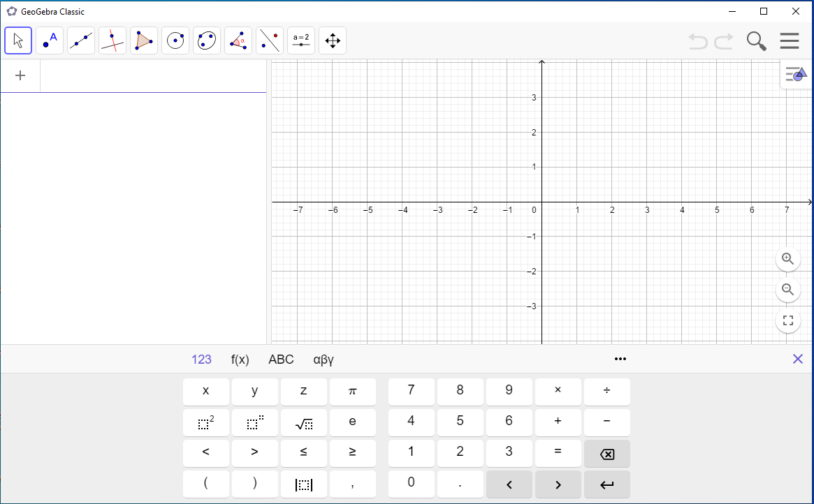Tap the multiplication × key
The width and height of the screenshot is (814, 504).
pos(558,392)
